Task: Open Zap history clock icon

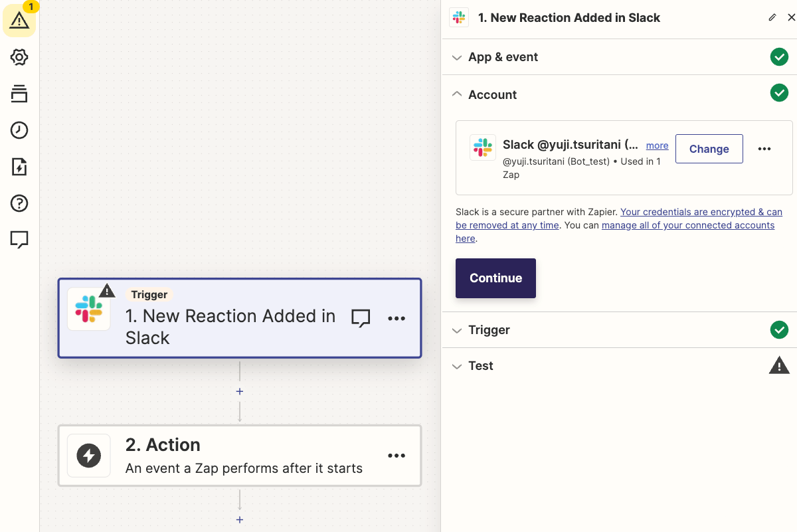Action: [x=19, y=130]
